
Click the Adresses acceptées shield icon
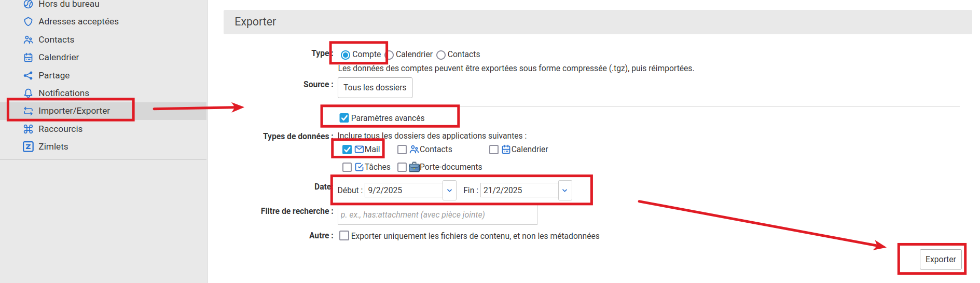point(28,22)
